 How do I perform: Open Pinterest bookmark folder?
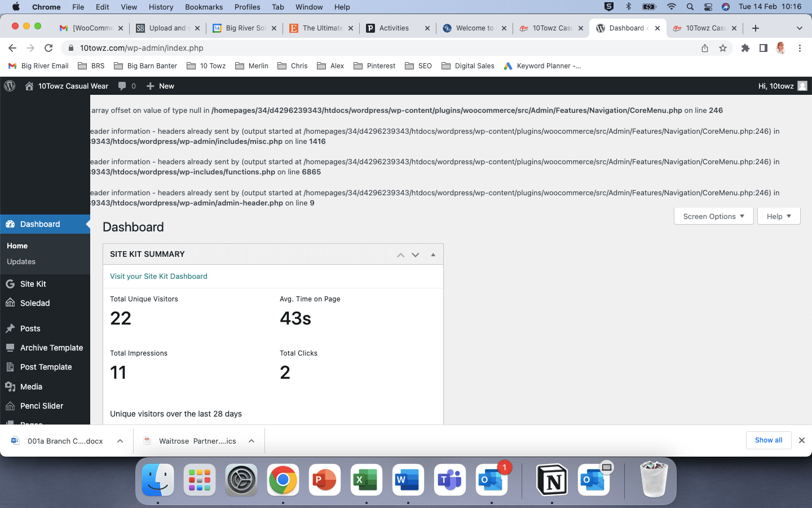[x=374, y=66]
